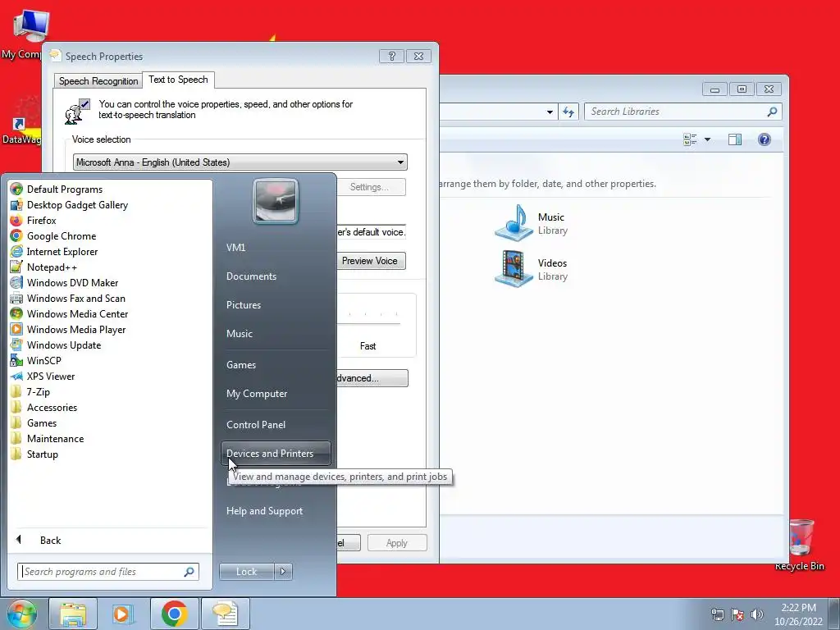Open Control Panel from the Start menu
Image resolution: width=840 pixels, height=630 pixels.
[256, 424]
